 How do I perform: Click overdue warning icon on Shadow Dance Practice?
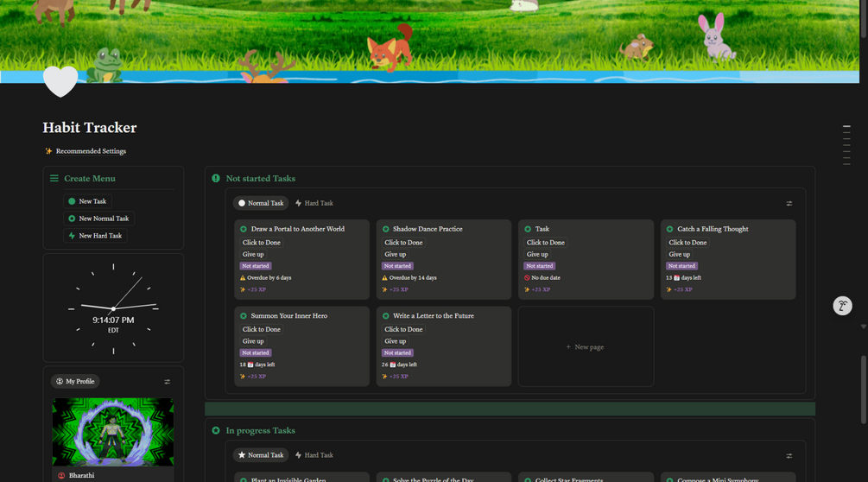tap(384, 278)
